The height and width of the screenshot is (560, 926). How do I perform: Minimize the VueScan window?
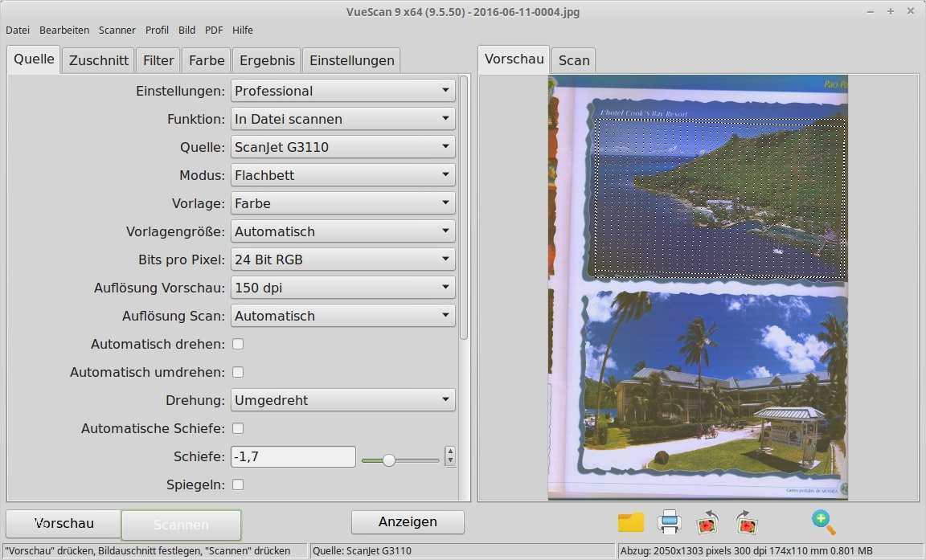pyautogui.click(x=871, y=12)
